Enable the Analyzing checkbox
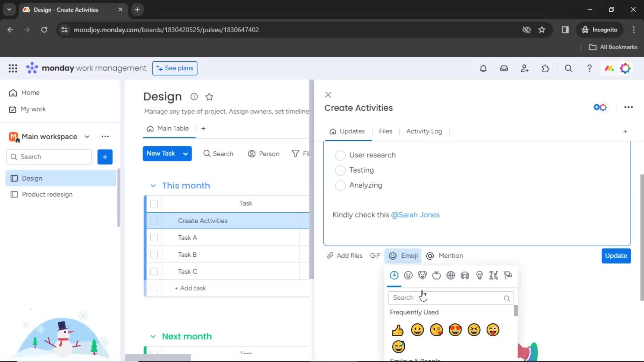The width and height of the screenshot is (644, 362). pyautogui.click(x=340, y=185)
